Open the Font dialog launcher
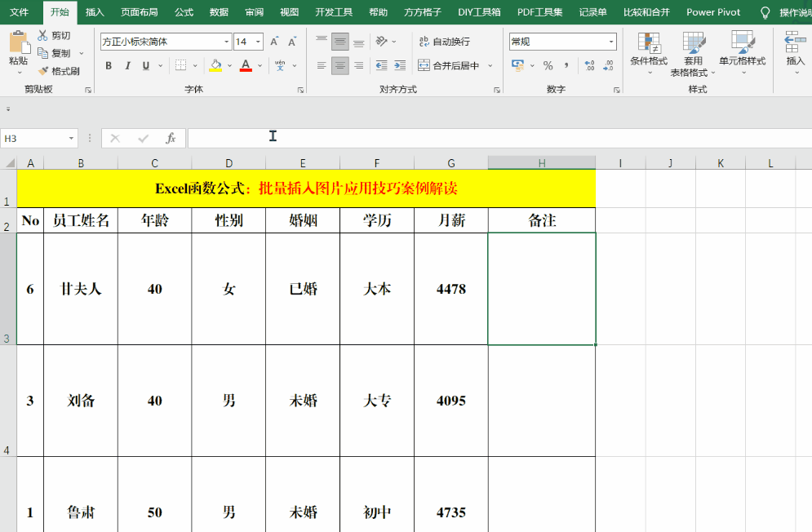This screenshot has height=532, width=812. click(x=300, y=90)
